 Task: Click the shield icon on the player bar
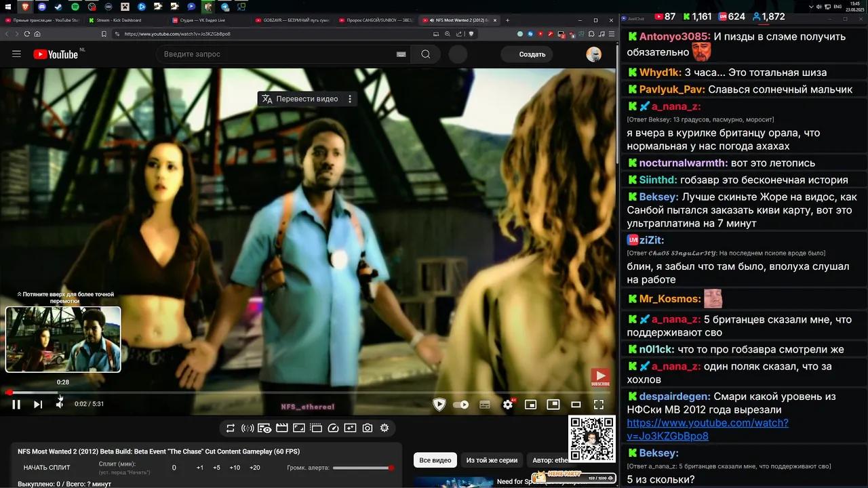coord(439,405)
